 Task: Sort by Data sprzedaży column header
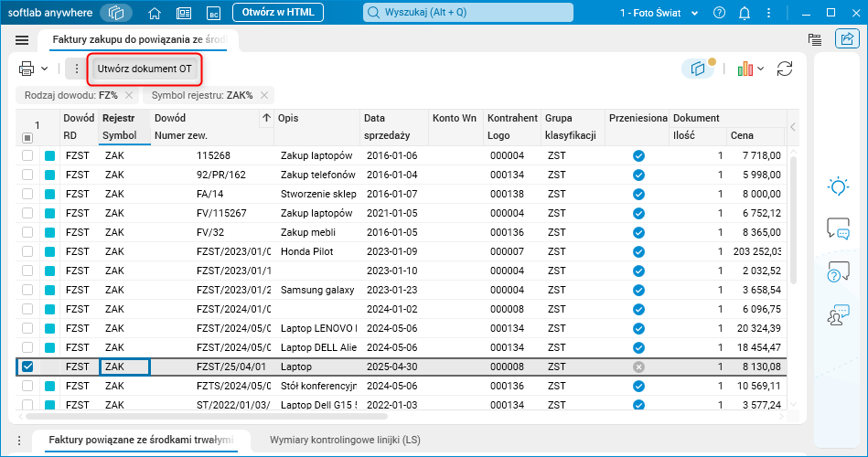point(393,127)
